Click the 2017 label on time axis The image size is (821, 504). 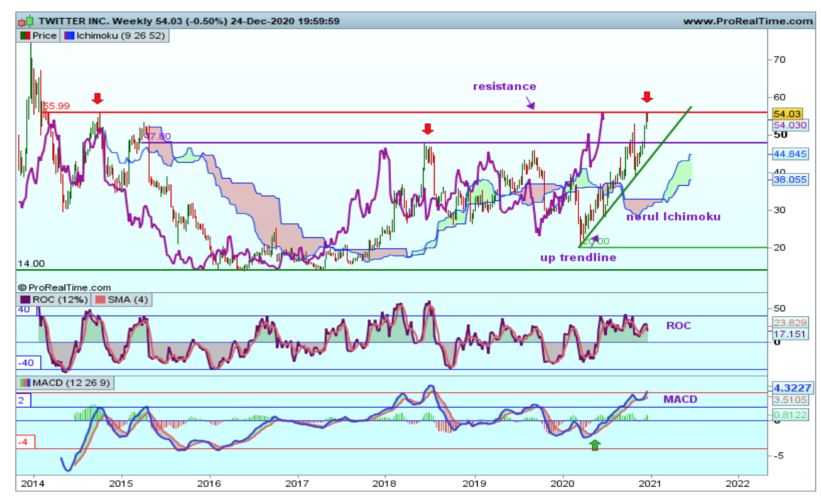pos(297,483)
